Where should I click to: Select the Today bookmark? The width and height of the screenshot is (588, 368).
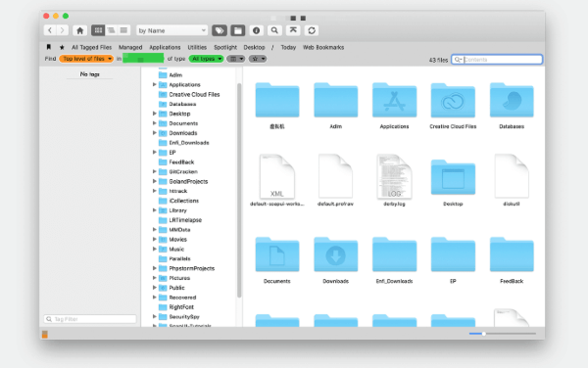(288, 47)
